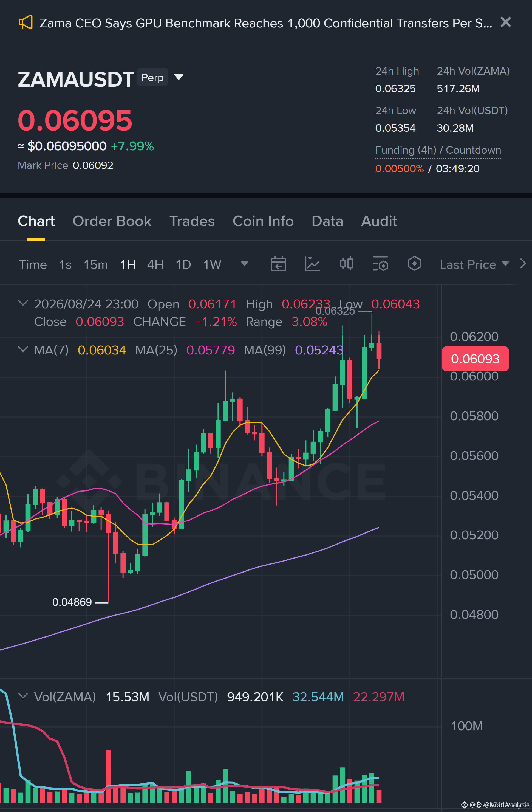Image resolution: width=532 pixels, height=812 pixels.
Task: Tap the red 0.06093 current price tag
Action: pyautogui.click(x=475, y=359)
